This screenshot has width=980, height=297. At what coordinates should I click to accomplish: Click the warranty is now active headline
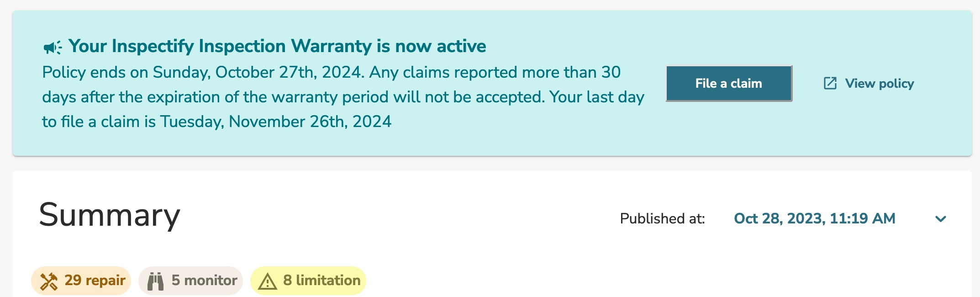(277, 46)
